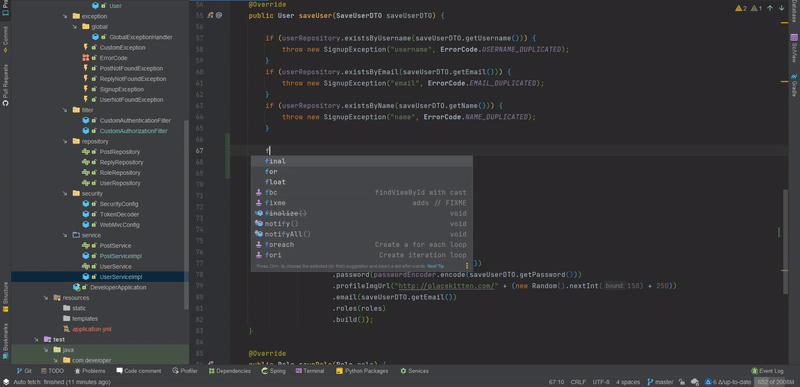Viewport: 800px width, 387px height.
Task: Select 'fori' iteration loop suggestion
Action: tap(362, 255)
